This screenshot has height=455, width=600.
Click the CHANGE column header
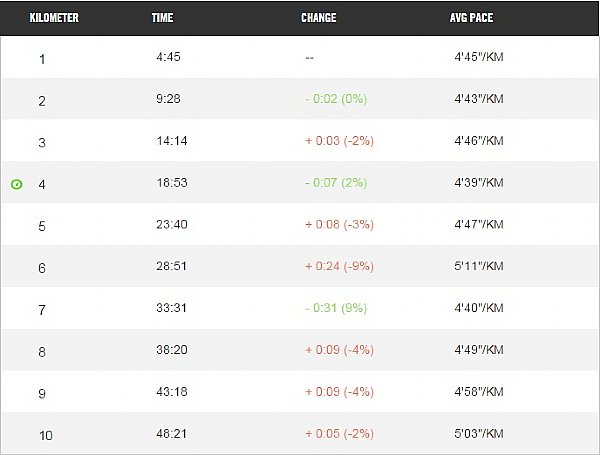point(318,18)
